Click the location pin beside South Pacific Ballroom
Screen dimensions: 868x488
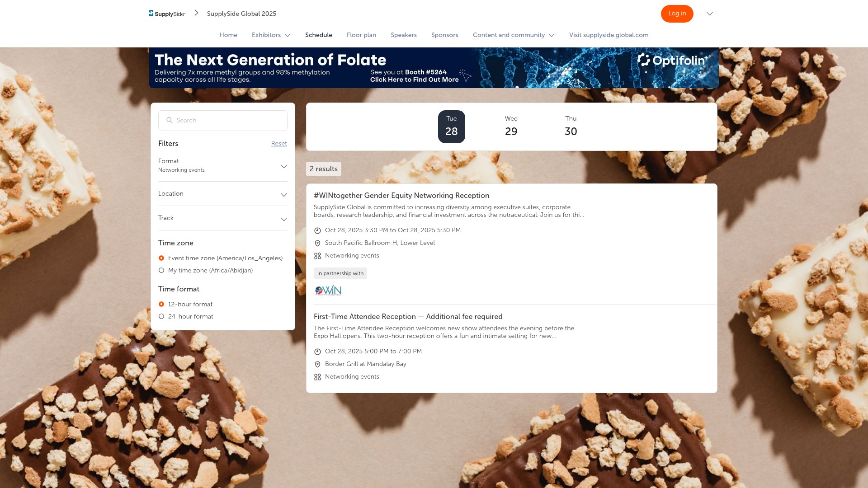pos(317,243)
